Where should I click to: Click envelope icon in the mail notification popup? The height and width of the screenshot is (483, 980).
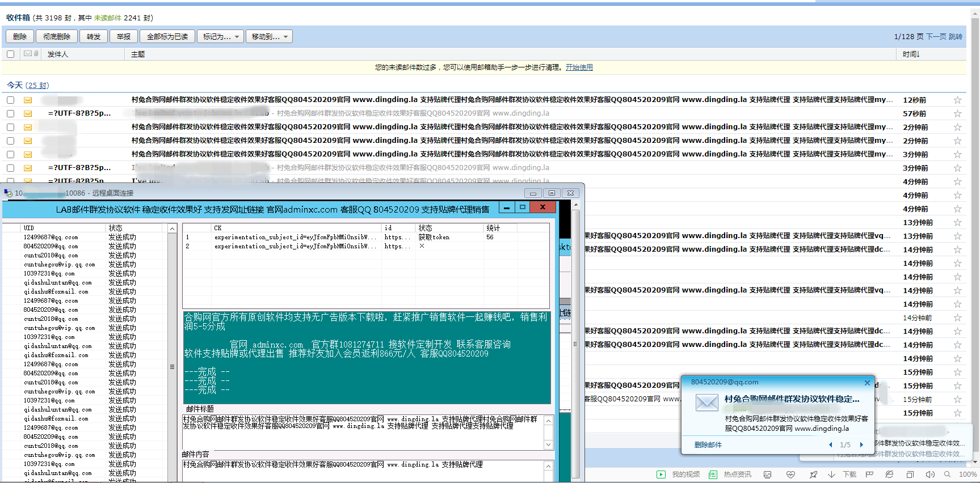[707, 402]
